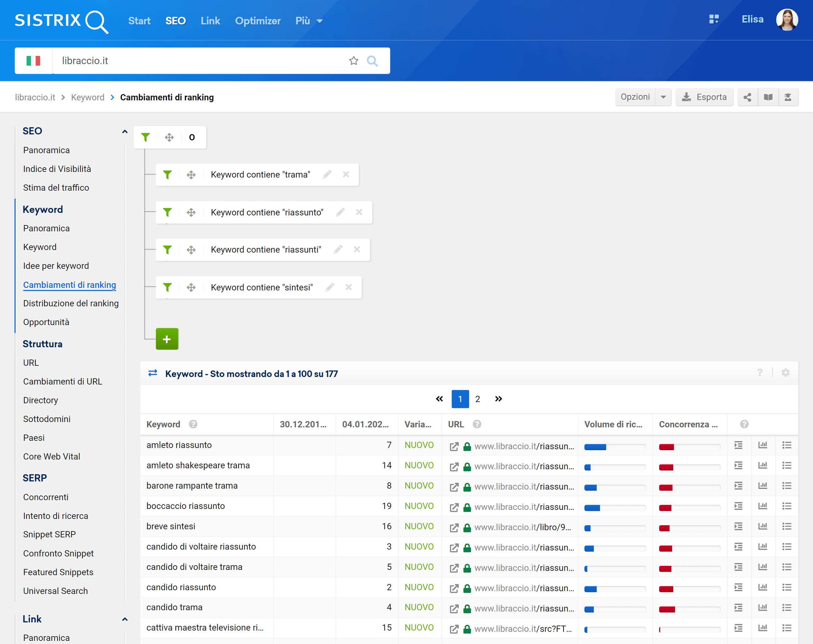Screen dimensions: 813x644
Task: Toggle the "trama" filter funnel
Action: [x=167, y=174]
